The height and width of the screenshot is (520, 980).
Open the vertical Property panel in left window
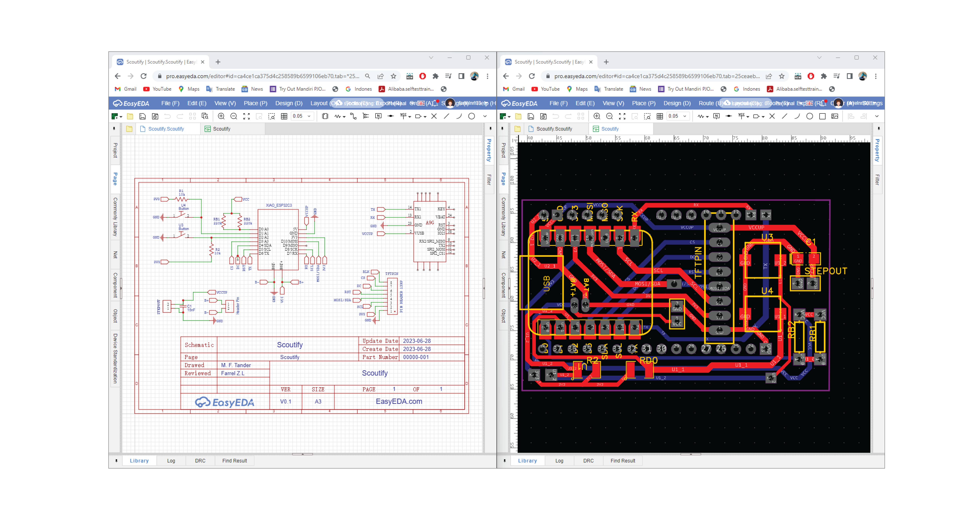(489, 151)
